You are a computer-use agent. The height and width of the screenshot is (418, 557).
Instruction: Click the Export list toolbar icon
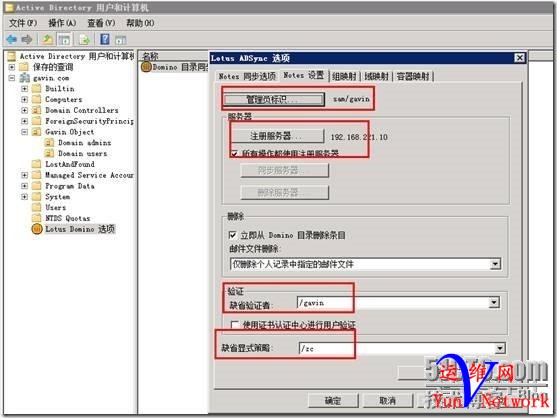click(85, 39)
